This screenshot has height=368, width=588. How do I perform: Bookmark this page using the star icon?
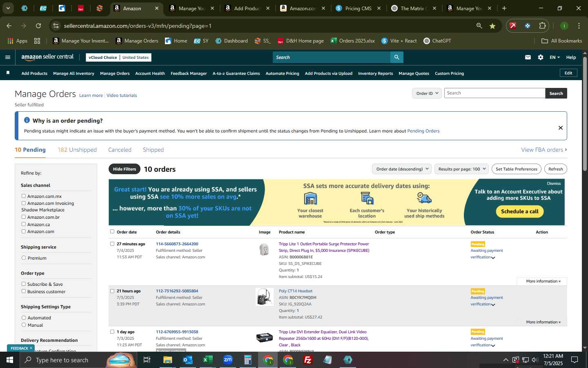492,26
